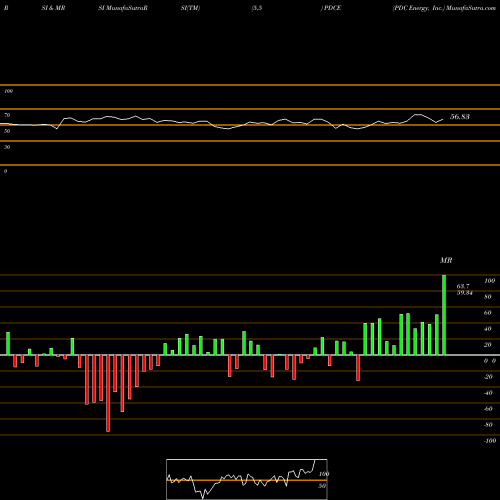Viewport: 500px width, 500px height.
Task: Select the 59.84 value beside the tallest bar
Action: click(465, 293)
